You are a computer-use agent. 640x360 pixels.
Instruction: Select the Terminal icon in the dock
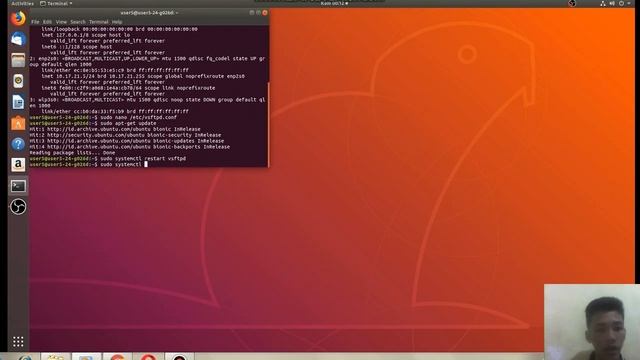[x=18, y=186]
